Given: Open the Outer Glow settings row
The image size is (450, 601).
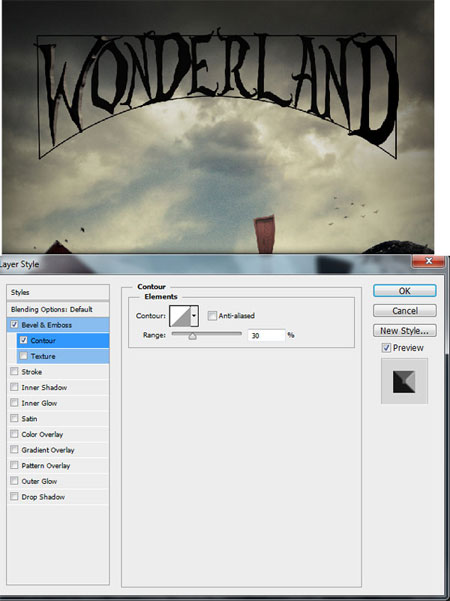Looking at the screenshot, I should (x=58, y=481).
